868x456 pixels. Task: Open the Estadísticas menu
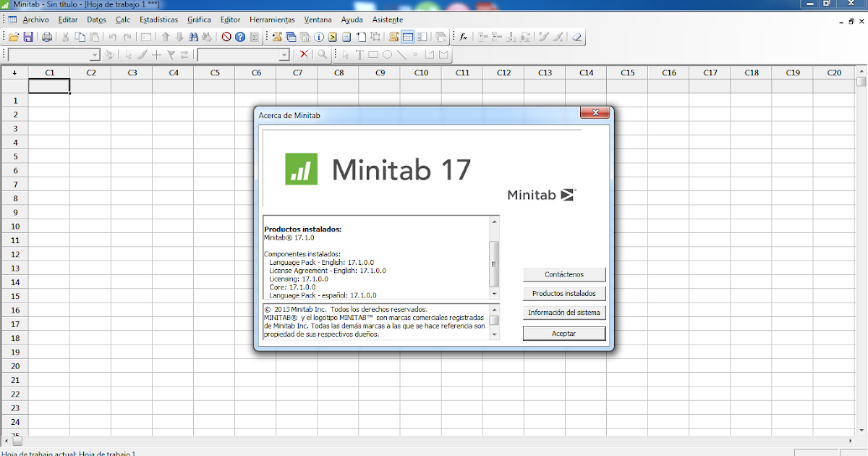click(x=158, y=20)
